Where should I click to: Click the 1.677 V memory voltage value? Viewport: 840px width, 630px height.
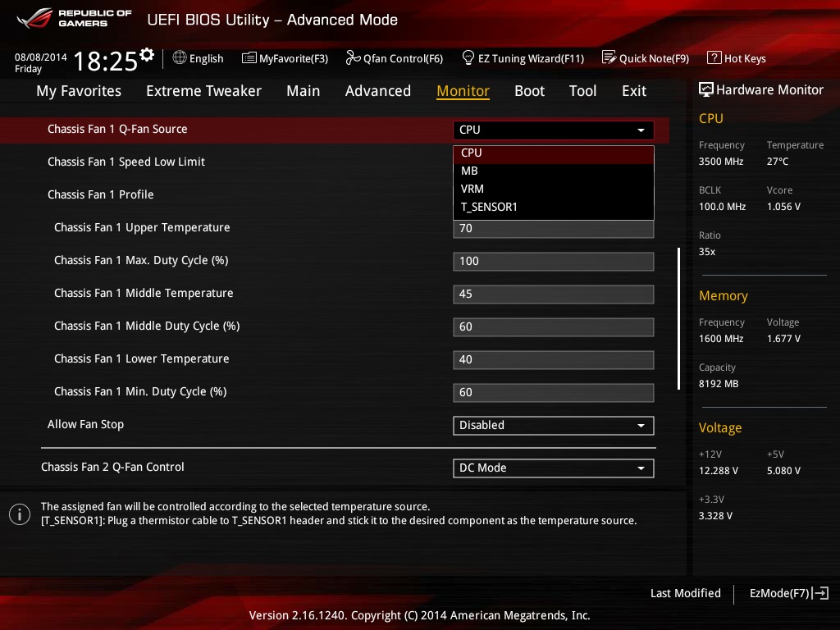(x=783, y=339)
